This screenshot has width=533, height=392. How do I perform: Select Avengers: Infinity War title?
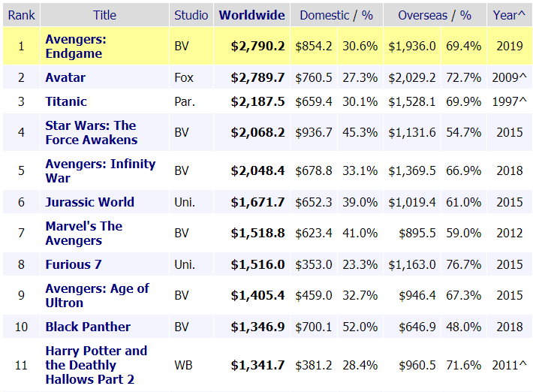pos(100,170)
